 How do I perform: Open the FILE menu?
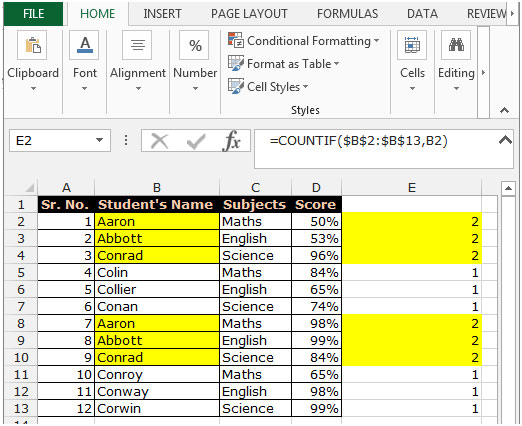[x=33, y=14]
